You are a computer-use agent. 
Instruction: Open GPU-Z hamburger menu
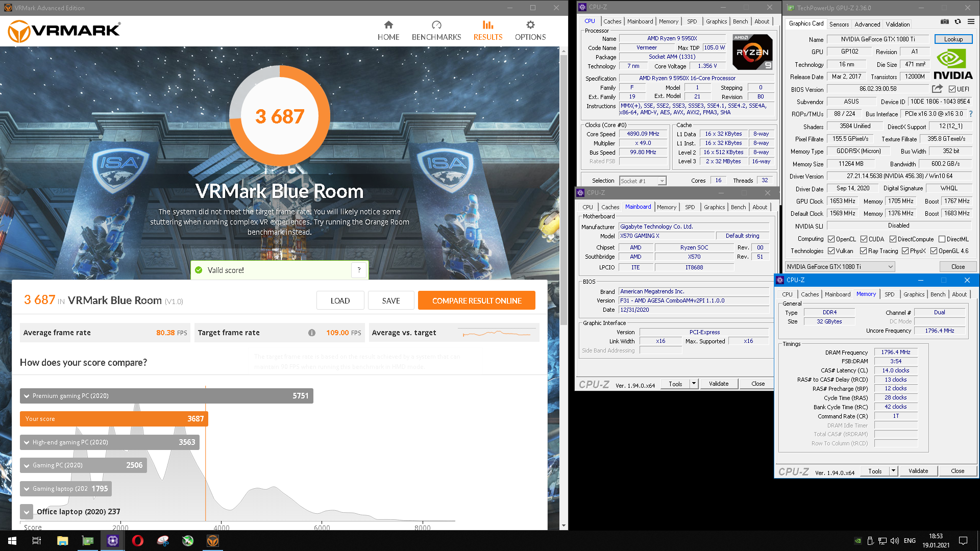971,21
